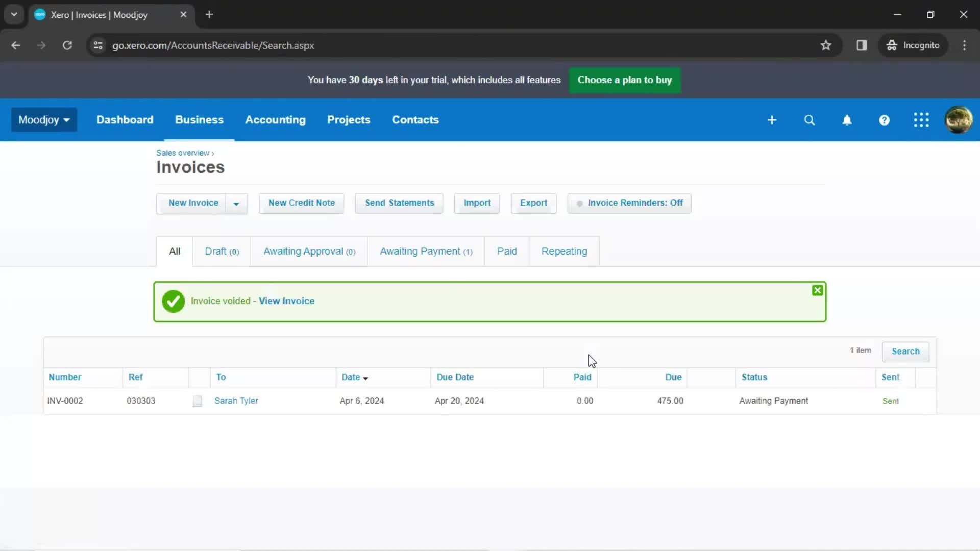Open the help question mark icon
The height and width of the screenshot is (551, 980).
[x=884, y=120]
